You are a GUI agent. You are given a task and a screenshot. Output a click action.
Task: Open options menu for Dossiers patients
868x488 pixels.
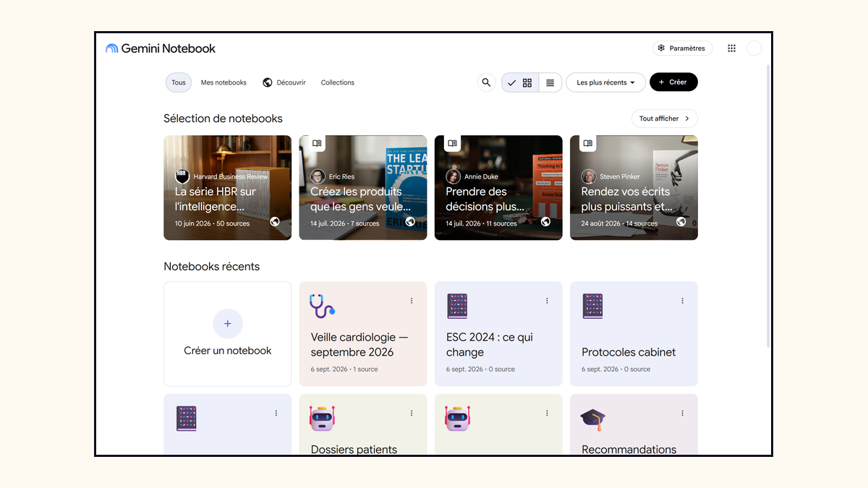click(412, 414)
